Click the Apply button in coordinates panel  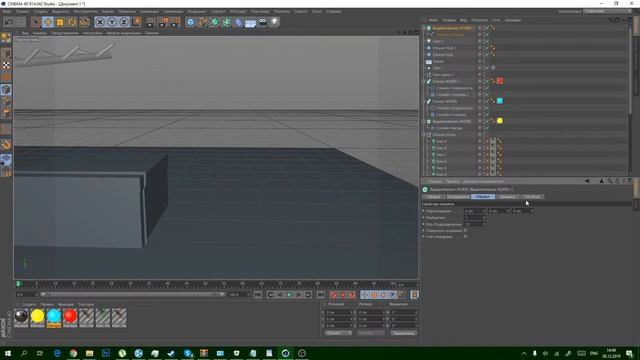pyautogui.click(x=403, y=333)
